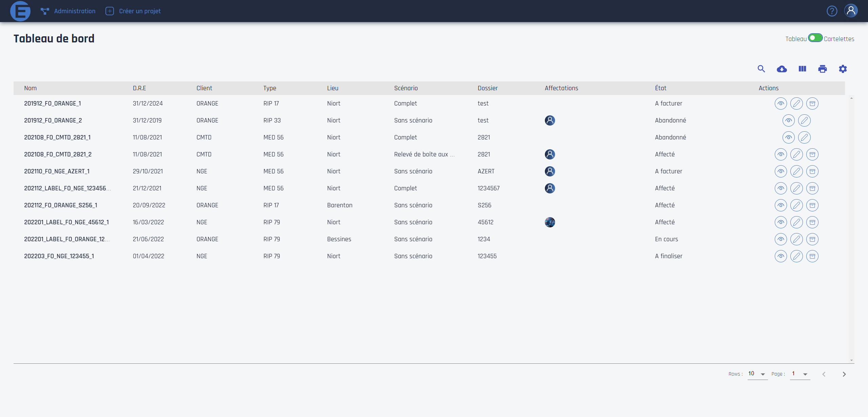This screenshot has width=868, height=417.
Task: Click the print icon in the toolbar
Action: 822,69
